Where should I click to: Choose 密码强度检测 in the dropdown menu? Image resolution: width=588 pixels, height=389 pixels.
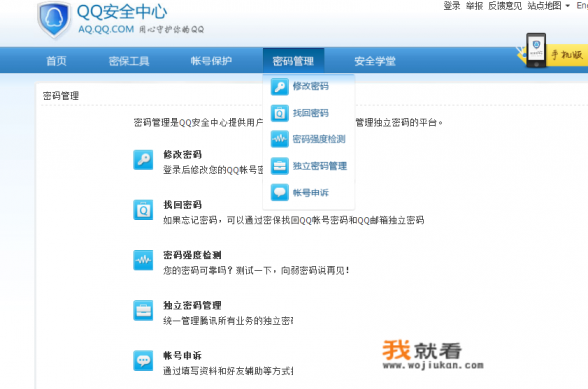point(319,139)
